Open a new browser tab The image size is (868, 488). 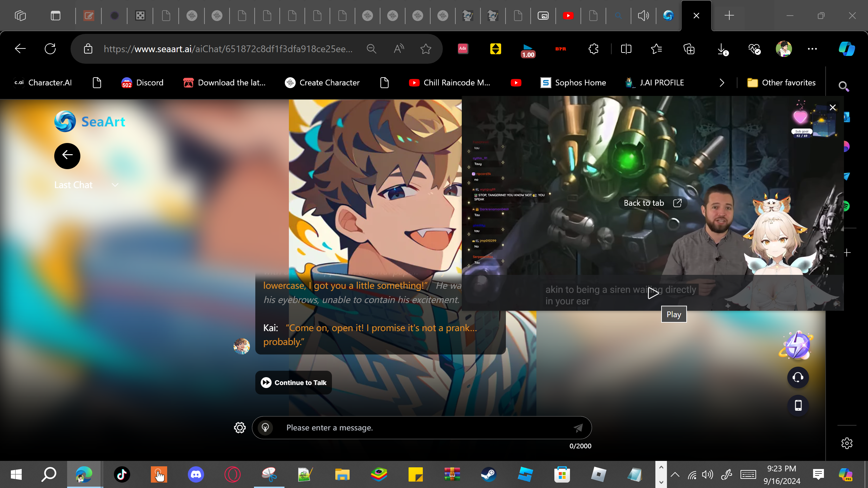[729, 16]
